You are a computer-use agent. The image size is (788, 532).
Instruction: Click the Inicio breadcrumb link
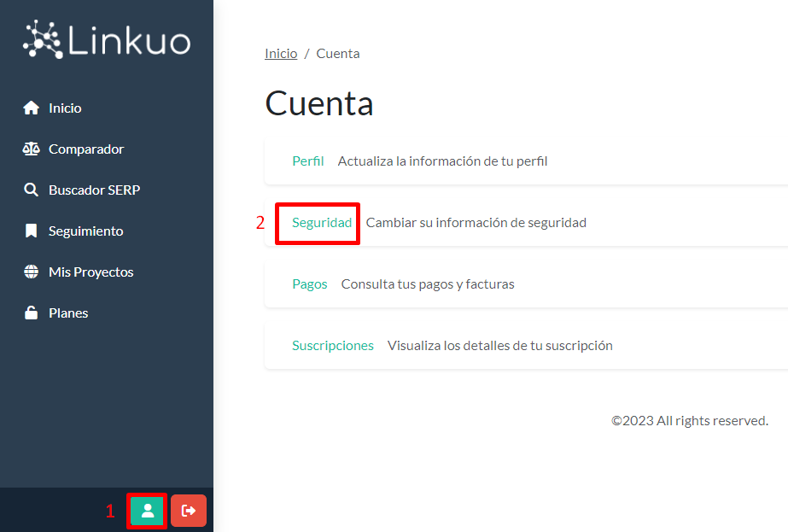tap(281, 53)
